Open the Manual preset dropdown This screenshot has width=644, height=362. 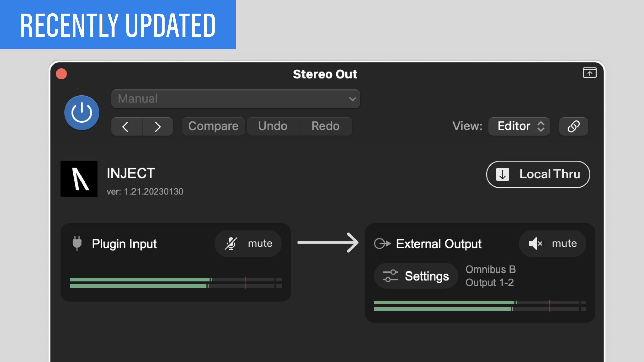click(x=235, y=99)
